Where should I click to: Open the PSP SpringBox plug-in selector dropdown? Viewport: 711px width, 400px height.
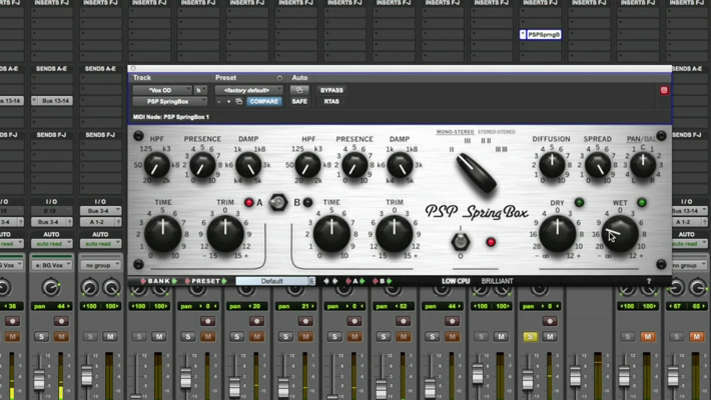[x=170, y=102]
